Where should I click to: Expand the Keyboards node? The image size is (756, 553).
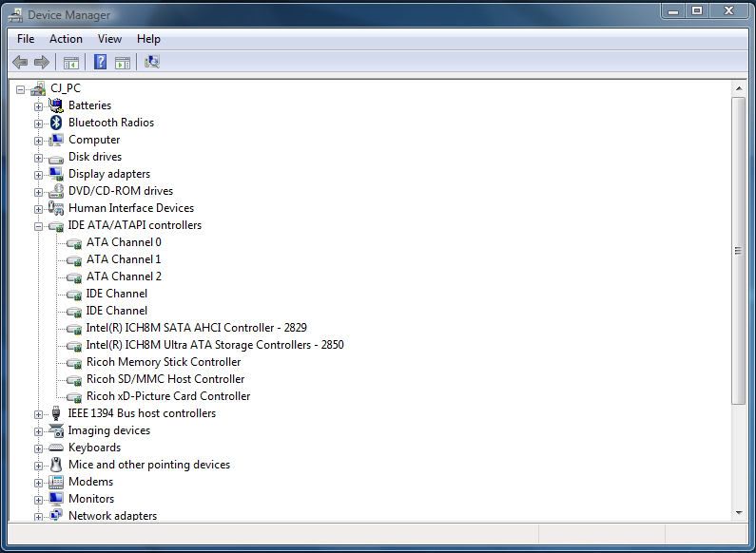point(38,448)
